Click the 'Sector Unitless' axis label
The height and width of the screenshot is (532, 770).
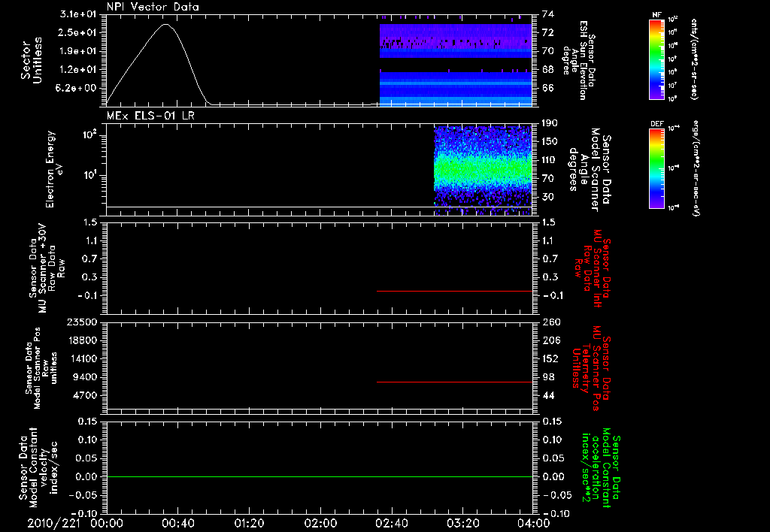tap(32, 60)
